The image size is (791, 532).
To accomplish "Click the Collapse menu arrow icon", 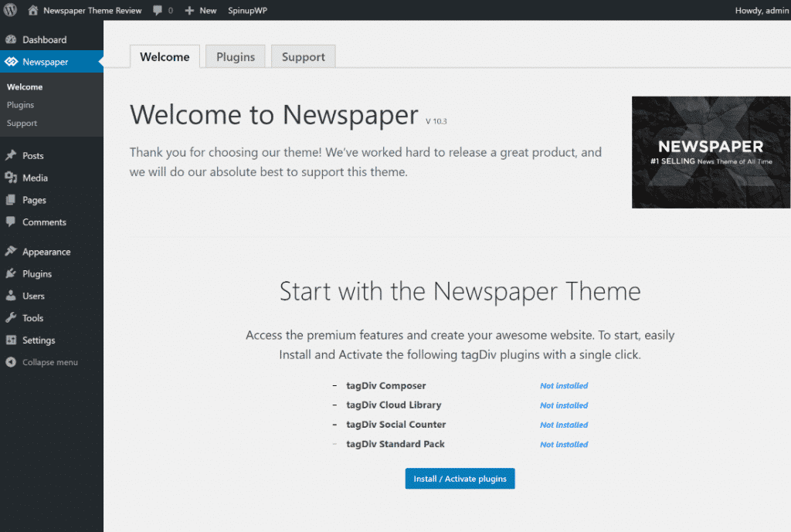I will click(11, 362).
